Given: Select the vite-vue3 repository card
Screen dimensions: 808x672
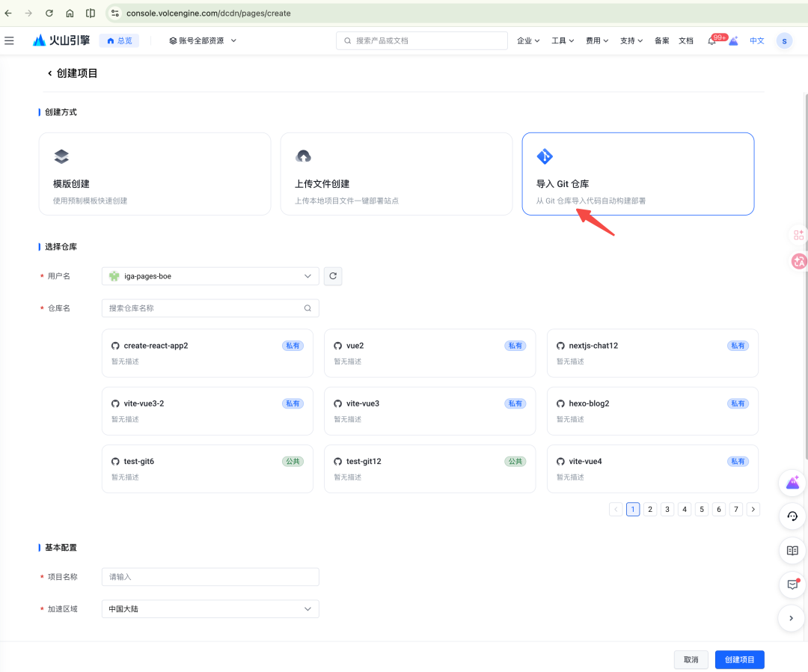Looking at the screenshot, I should click(429, 411).
